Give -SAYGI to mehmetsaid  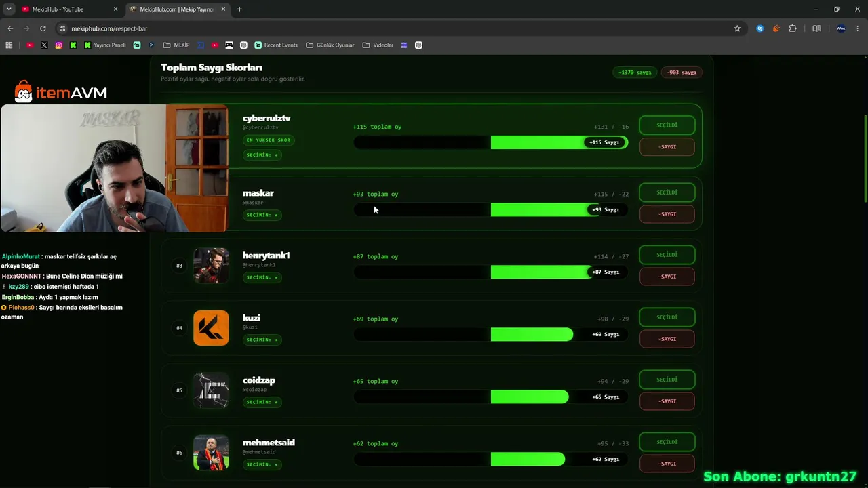[667, 464]
